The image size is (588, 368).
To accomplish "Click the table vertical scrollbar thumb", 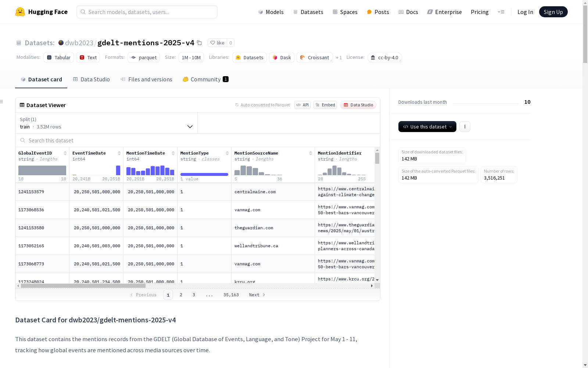I will (377, 158).
